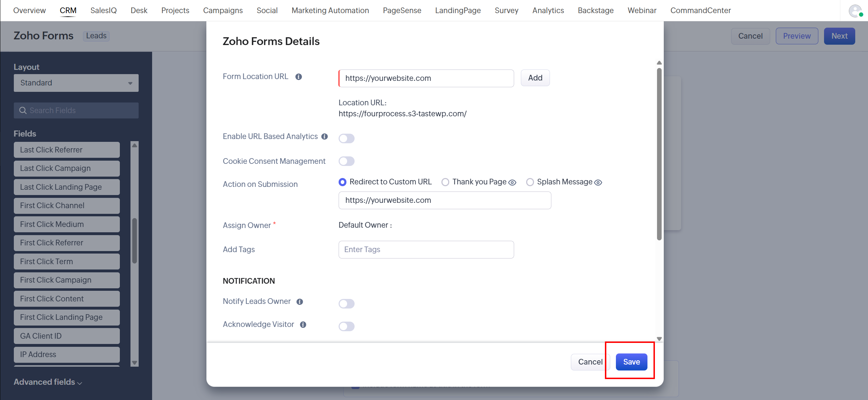Screen dimensions: 868x400
Task: Open the CommandCenter tab
Action: point(700,10)
